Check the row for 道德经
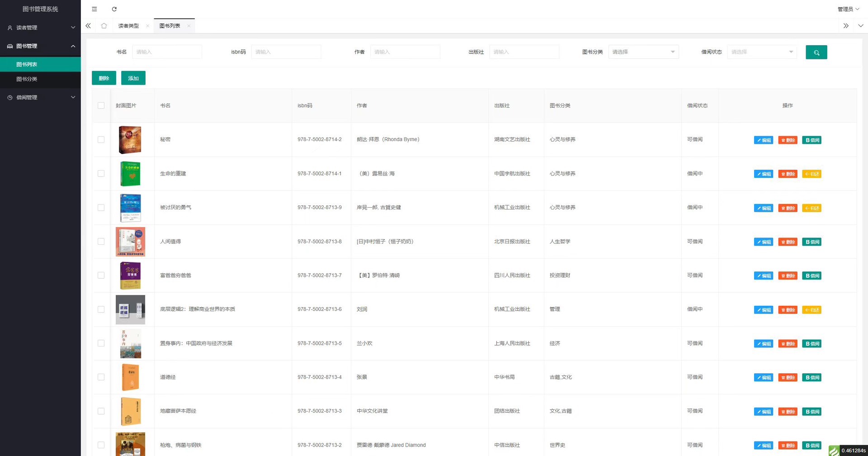The height and width of the screenshot is (456, 868). [101, 377]
